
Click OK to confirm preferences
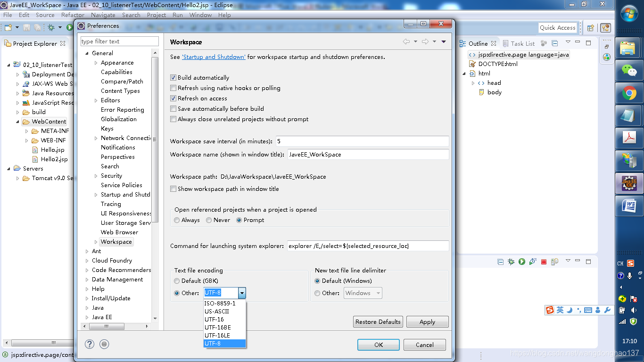379,345
